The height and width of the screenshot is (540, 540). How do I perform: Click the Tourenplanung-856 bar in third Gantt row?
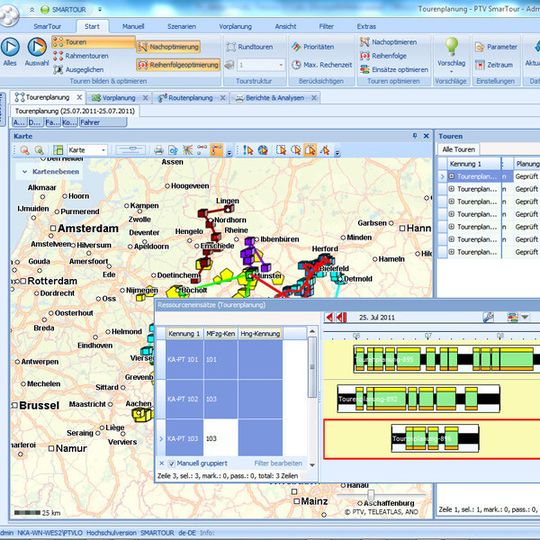tap(435, 438)
